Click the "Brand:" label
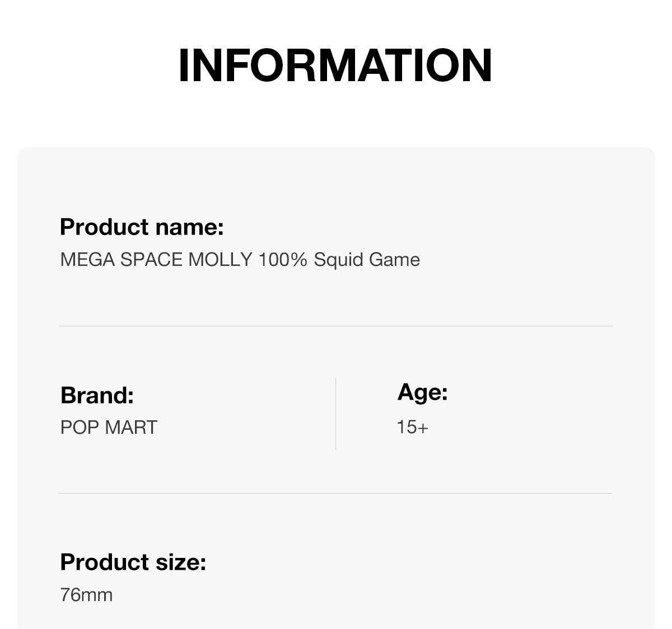 (97, 395)
